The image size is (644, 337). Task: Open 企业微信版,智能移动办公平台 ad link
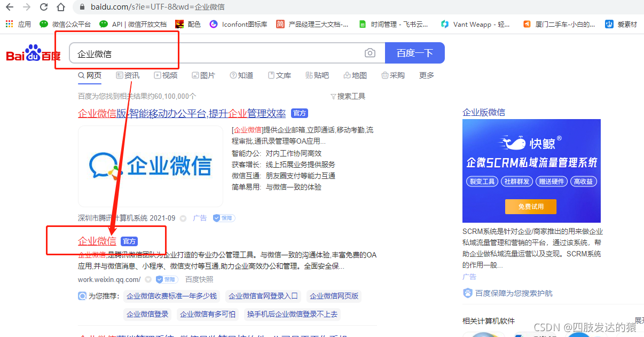pyautogui.click(x=182, y=113)
